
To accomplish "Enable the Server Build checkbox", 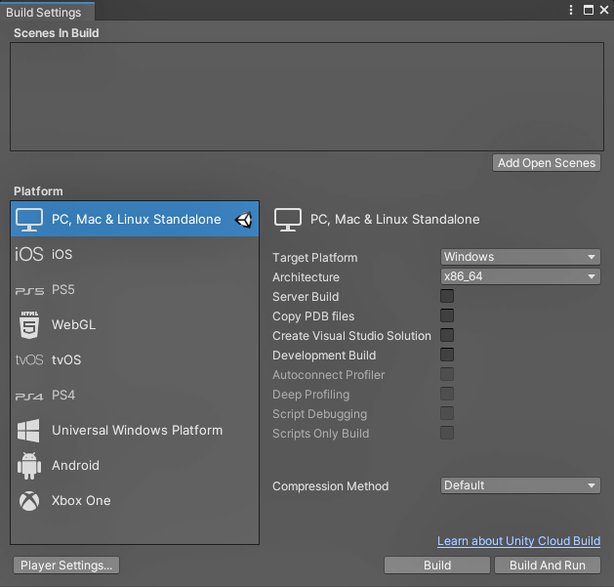I will click(447, 296).
